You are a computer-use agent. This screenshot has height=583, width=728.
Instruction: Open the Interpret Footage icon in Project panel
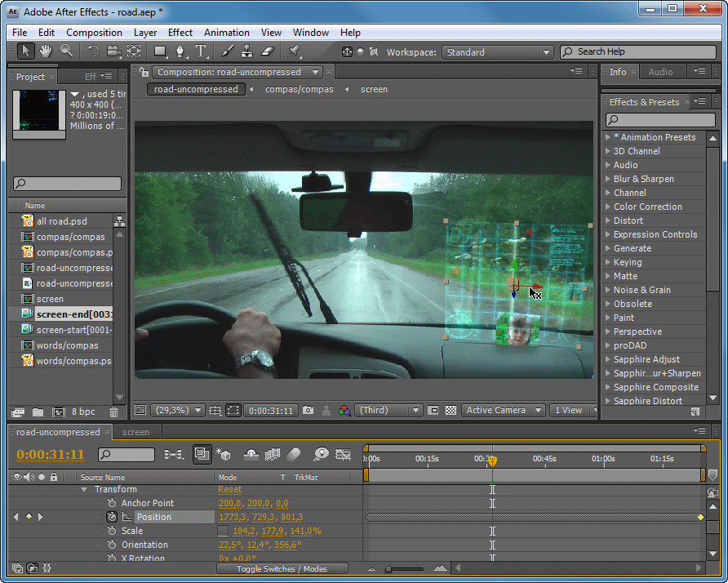coord(18,412)
